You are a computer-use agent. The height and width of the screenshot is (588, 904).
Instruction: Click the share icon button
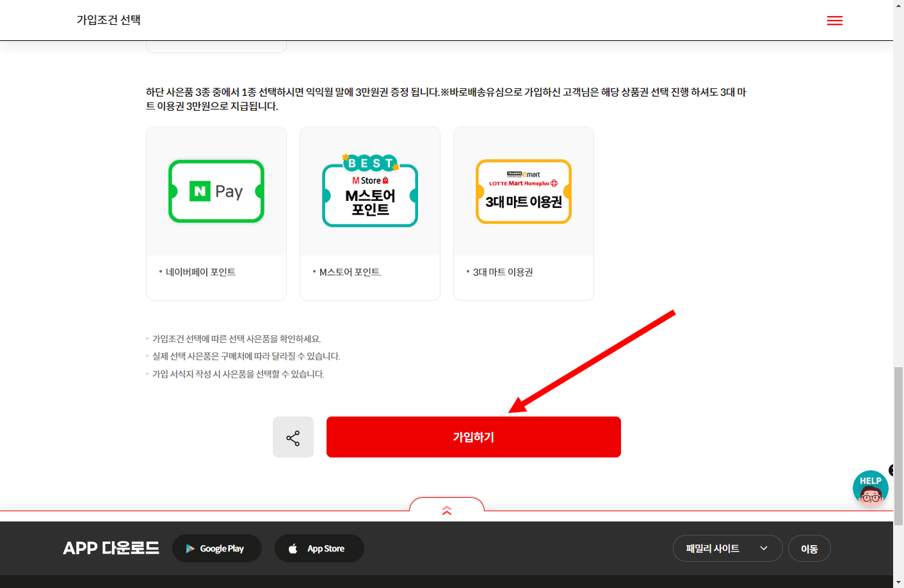point(293,437)
